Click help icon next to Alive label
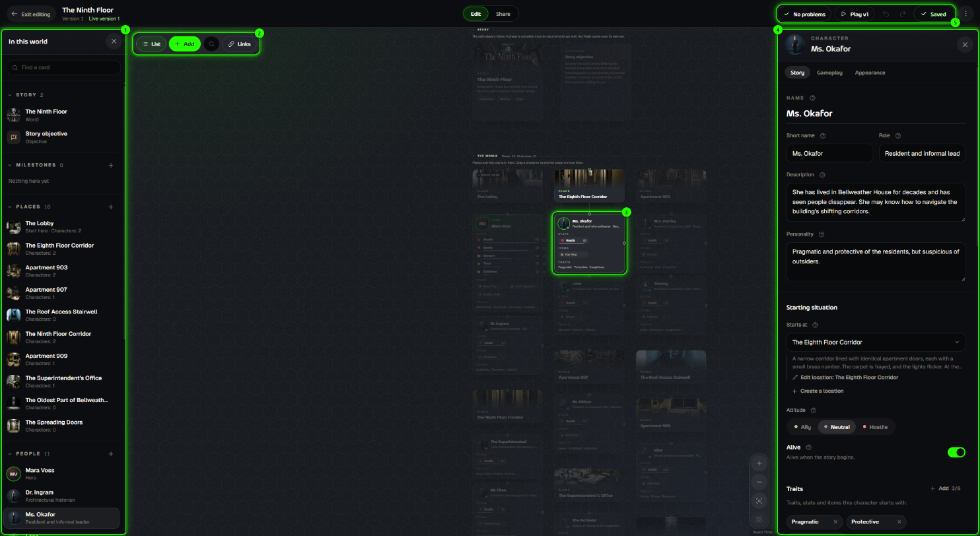Screen dimensions: 980x536 point(809,448)
